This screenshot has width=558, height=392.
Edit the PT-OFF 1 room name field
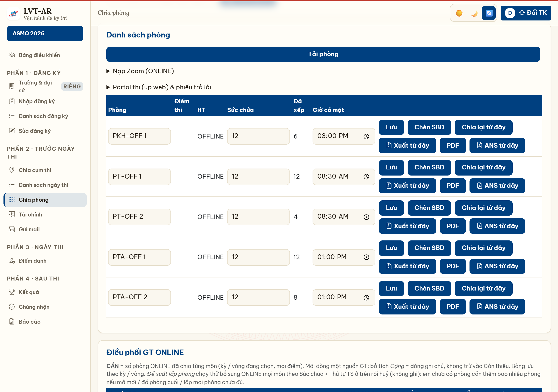click(139, 177)
